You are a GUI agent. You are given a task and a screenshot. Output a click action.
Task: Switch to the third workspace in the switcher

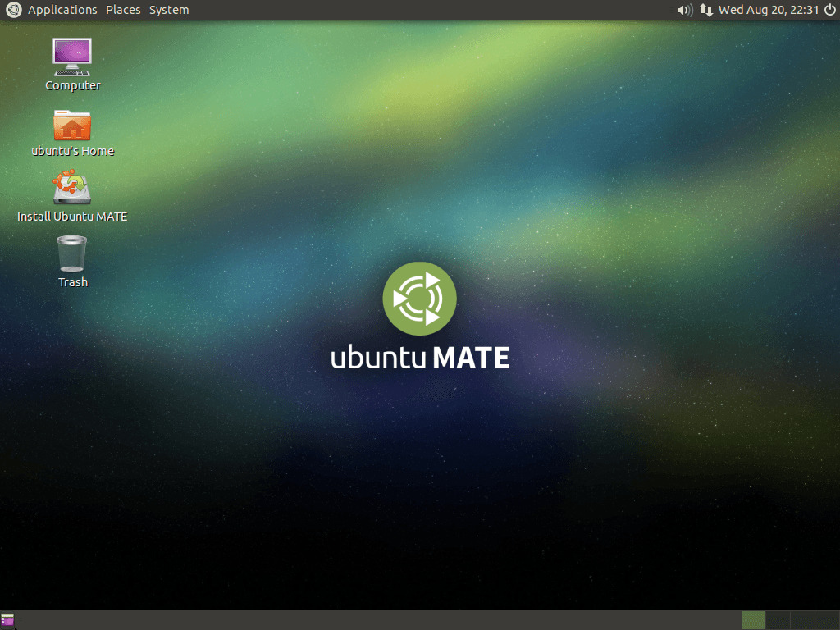pos(802,620)
